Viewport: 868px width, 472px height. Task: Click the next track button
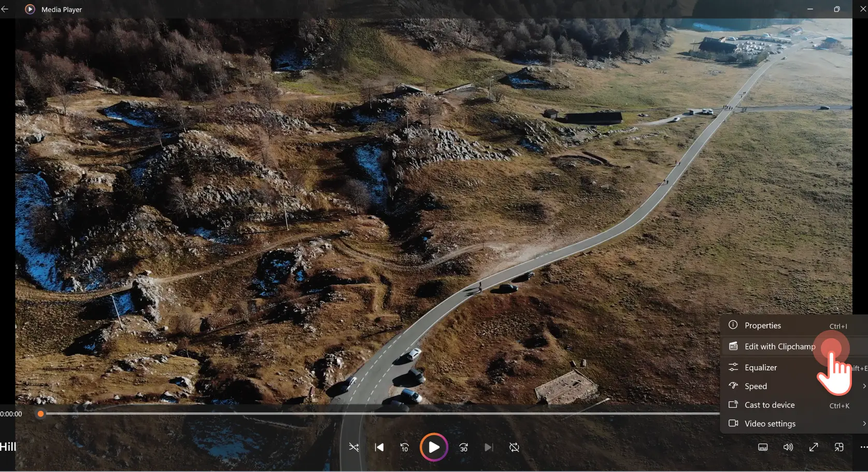[488, 447]
